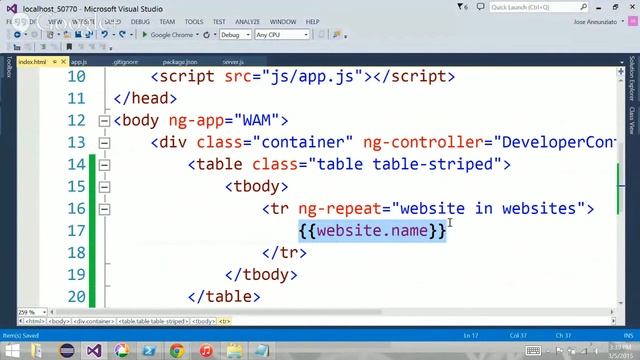Switch to the .gitignore tab
Screen dimensions: 640x360
126,62
